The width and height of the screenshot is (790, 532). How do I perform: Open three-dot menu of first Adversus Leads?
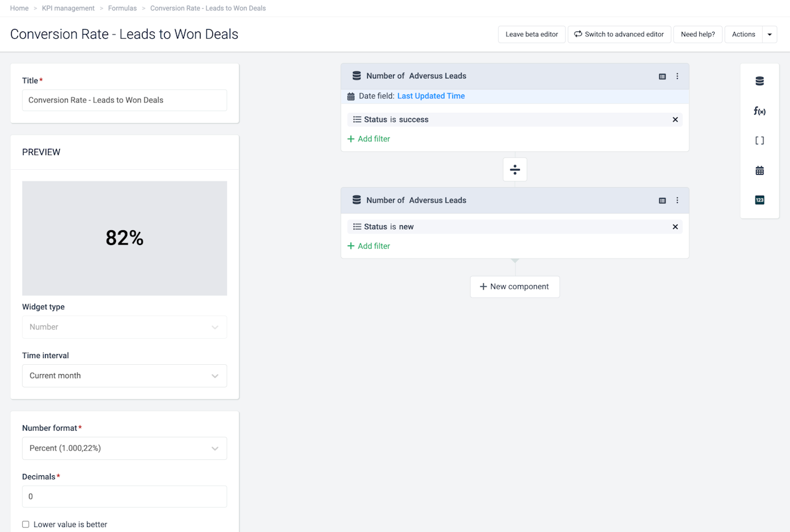677,77
